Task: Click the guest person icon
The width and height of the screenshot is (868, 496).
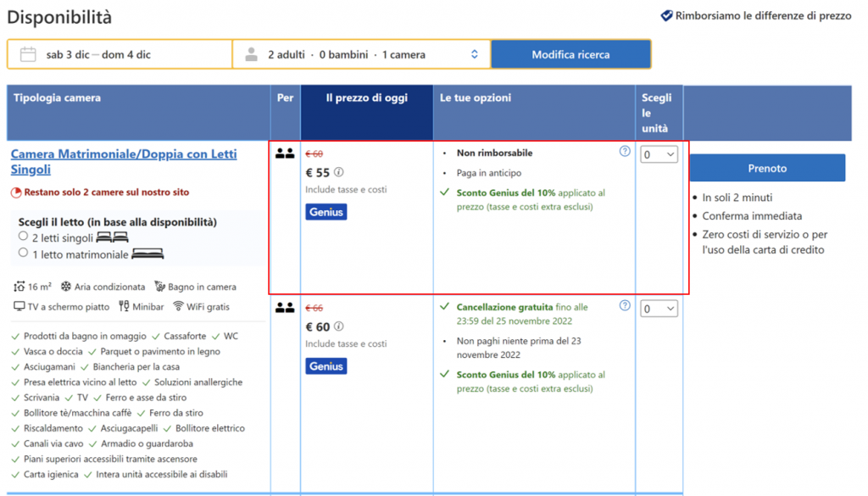Action: coord(251,54)
